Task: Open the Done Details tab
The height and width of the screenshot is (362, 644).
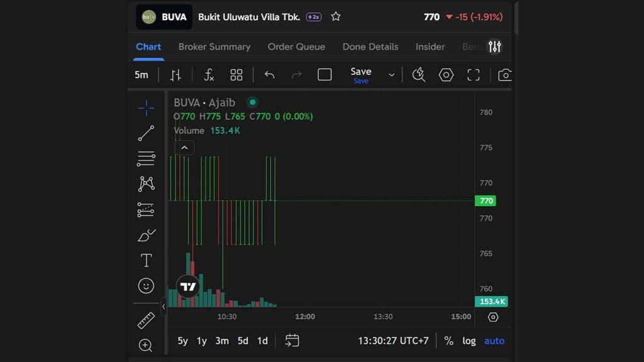Action: point(370,47)
